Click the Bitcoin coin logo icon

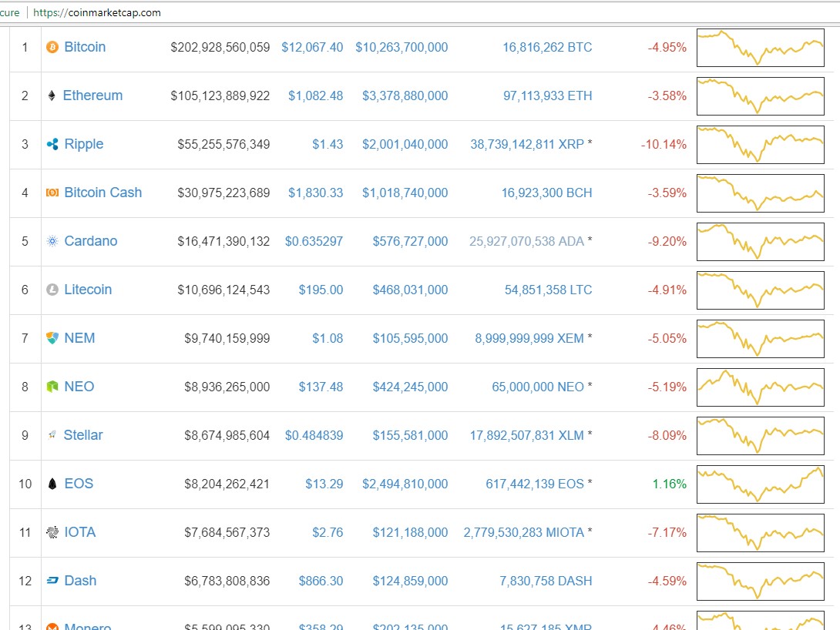click(52, 47)
